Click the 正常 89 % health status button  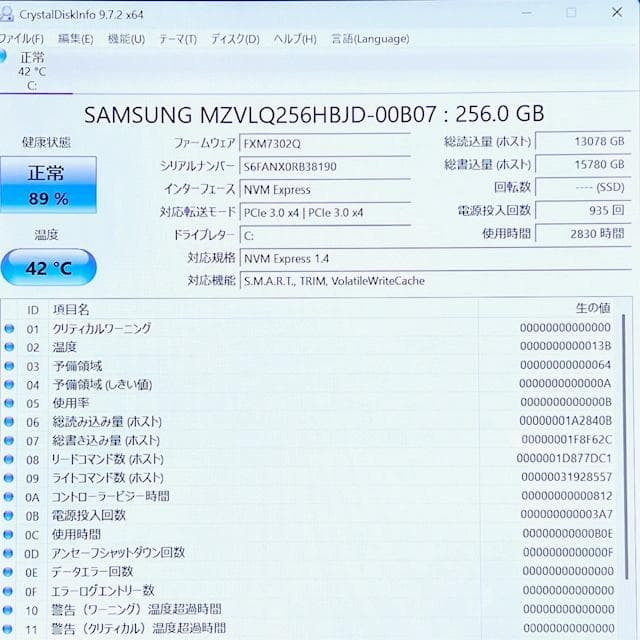[x=48, y=185]
